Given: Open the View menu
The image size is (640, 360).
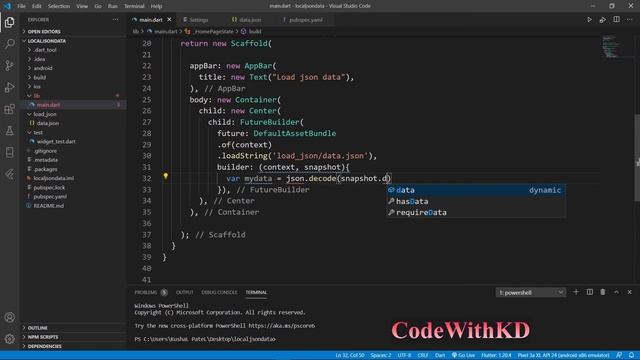Looking at the screenshot, I should (x=82, y=6).
